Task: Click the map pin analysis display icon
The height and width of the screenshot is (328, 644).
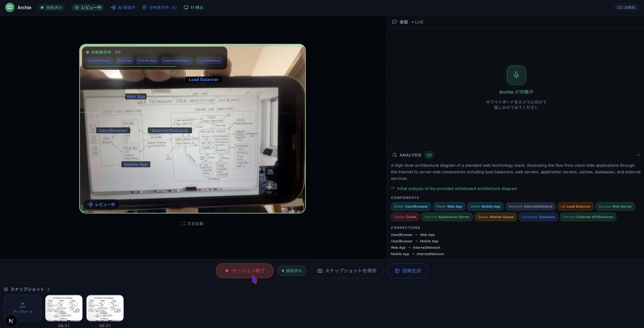Action: point(144,8)
